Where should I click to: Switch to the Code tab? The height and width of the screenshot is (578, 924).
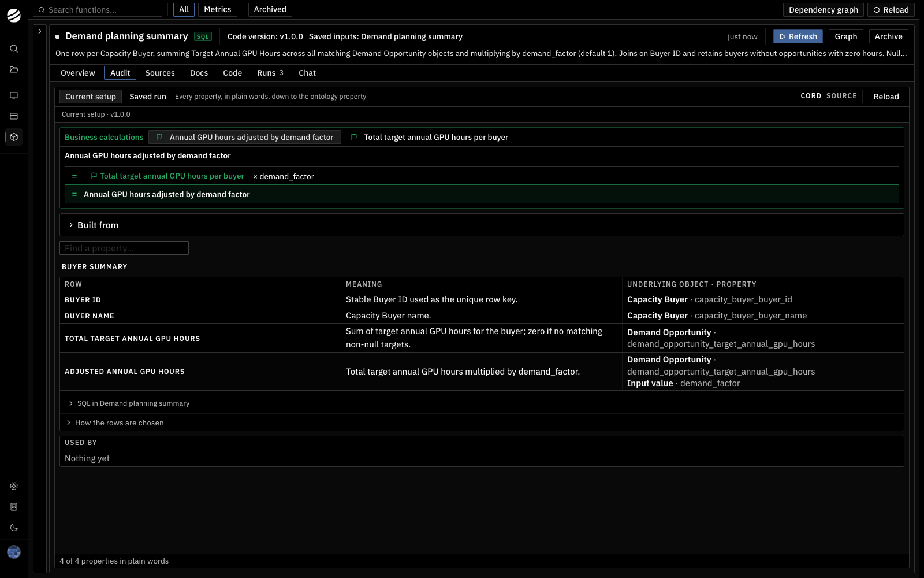tap(232, 73)
